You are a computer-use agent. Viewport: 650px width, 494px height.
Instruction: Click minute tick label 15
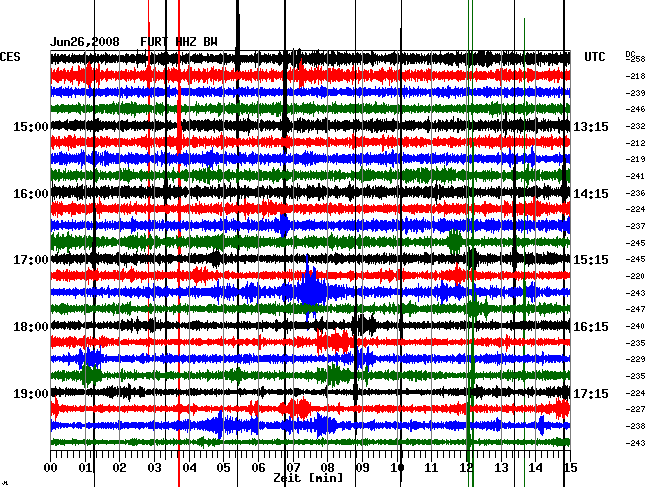click(x=570, y=468)
